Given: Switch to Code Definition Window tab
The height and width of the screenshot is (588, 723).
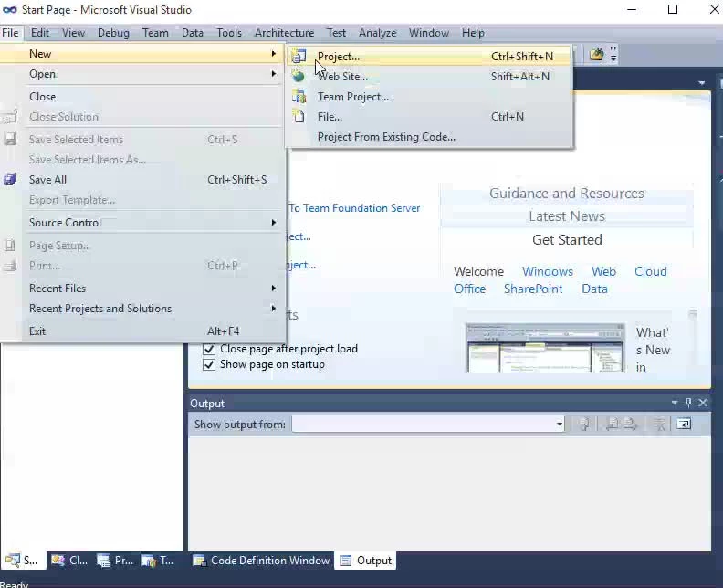Looking at the screenshot, I should (x=261, y=561).
